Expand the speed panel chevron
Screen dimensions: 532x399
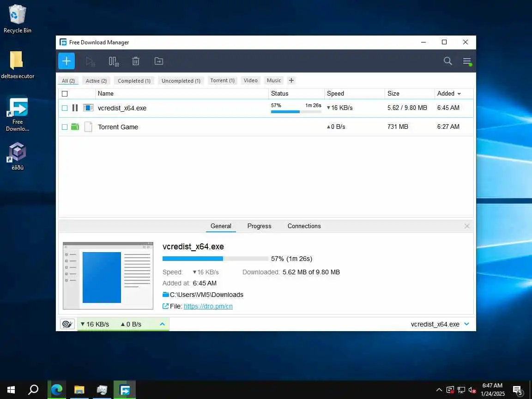(x=162, y=324)
